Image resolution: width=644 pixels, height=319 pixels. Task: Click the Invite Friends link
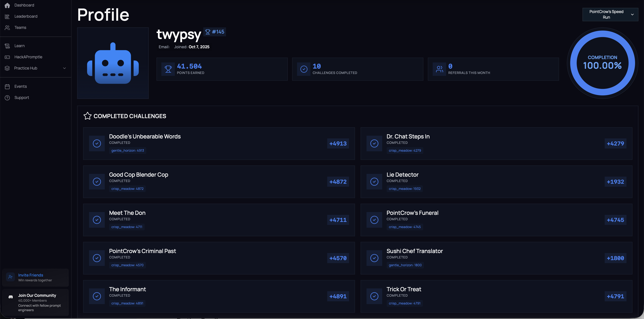point(31,275)
